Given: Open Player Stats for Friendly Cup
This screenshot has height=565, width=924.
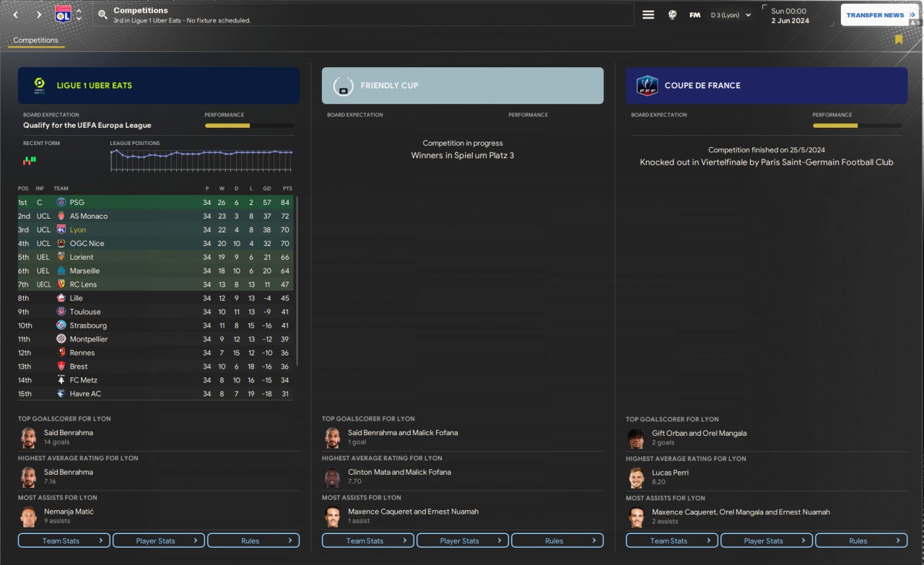Looking at the screenshot, I should tap(463, 540).
